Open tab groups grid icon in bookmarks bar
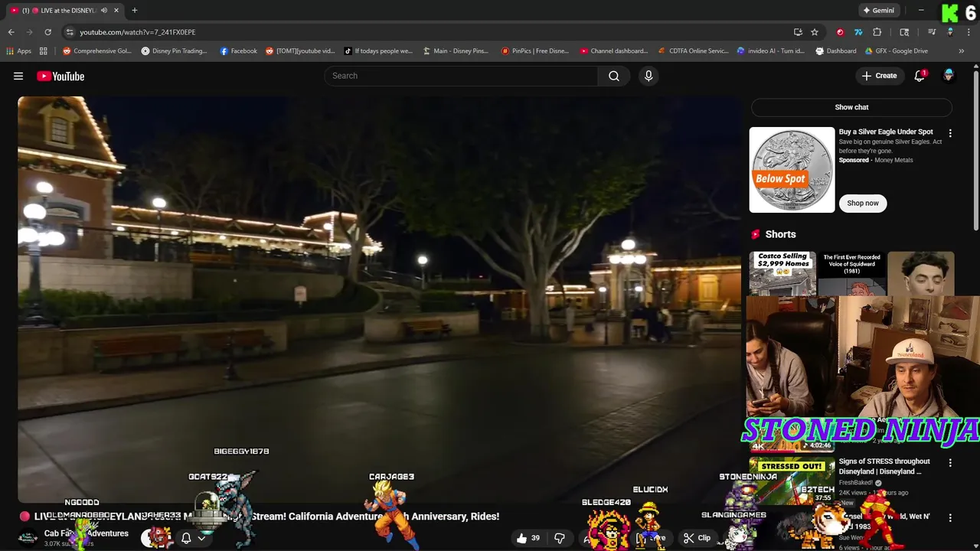Image resolution: width=980 pixels, height=551 pixels. (x=44, y=51)
